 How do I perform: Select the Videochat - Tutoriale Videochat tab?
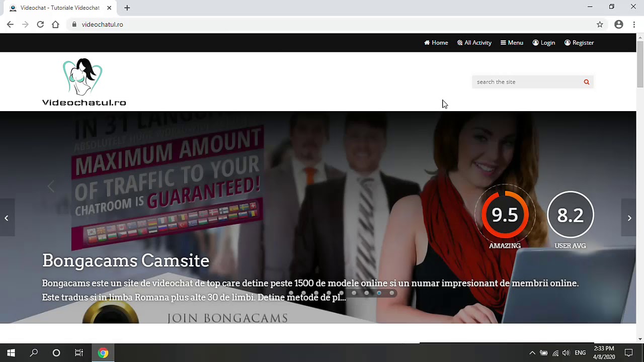pyautogui.click(x=60, y=8)
